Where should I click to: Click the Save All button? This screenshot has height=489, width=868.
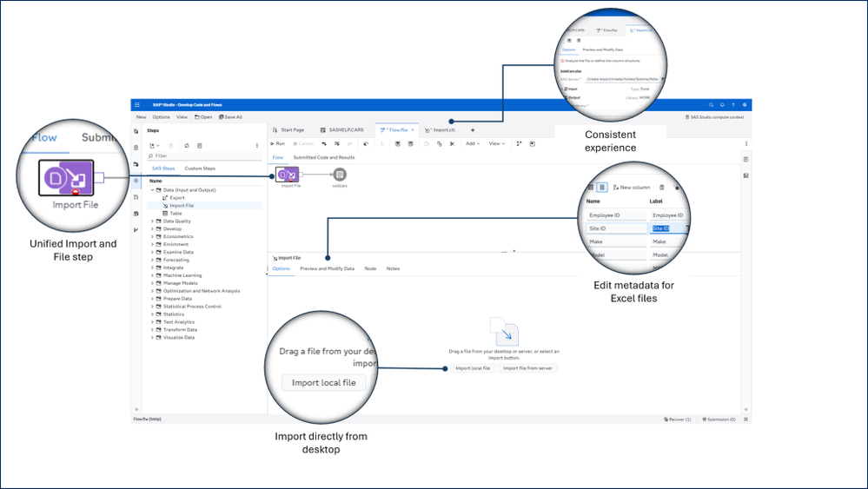pyautogui.click(x=230, y=116)
